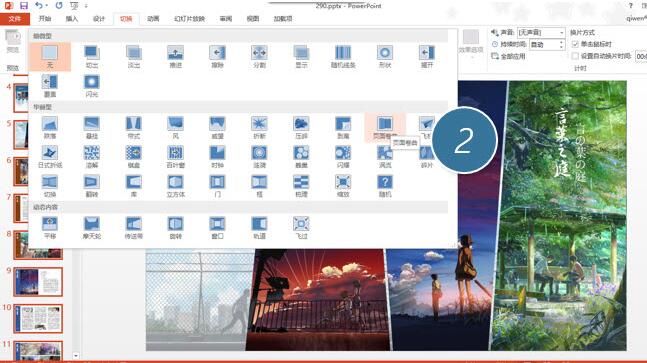Select the Random Bars (随机线条) transition
Screen dimensions: 647x363
click(x=343, y=57)
